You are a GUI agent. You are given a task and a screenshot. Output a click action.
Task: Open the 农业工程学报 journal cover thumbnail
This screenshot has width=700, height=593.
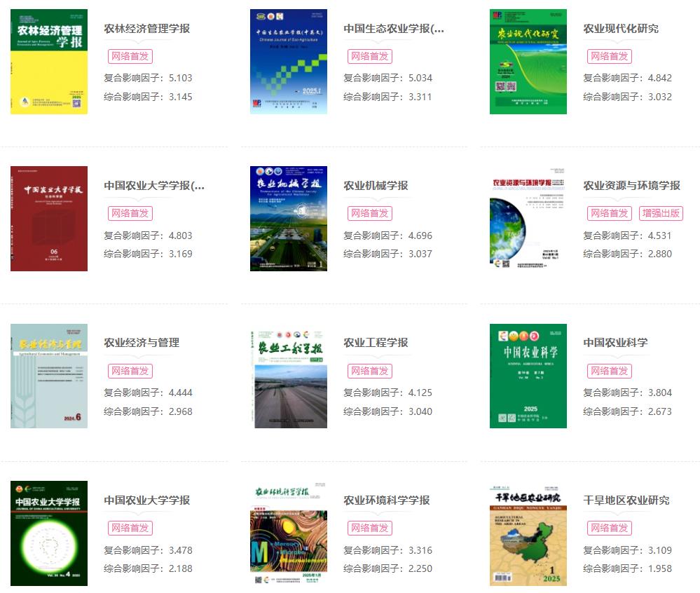(289, 376)
